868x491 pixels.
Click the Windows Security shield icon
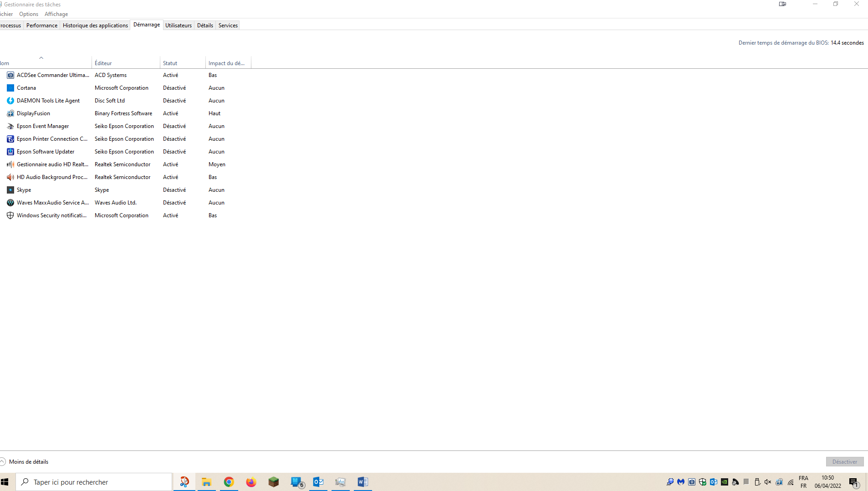pos(10,215)
